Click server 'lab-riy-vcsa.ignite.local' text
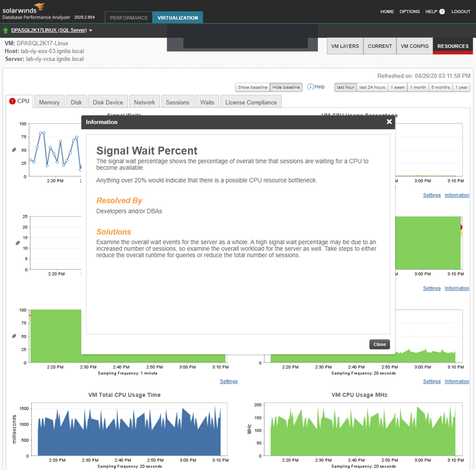This screenshot has height=470, width=476. (x=54, y=59)
